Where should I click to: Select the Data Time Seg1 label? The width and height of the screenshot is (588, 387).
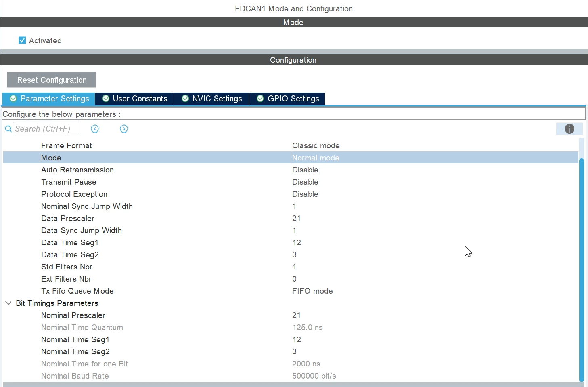[x=70, y=242]
